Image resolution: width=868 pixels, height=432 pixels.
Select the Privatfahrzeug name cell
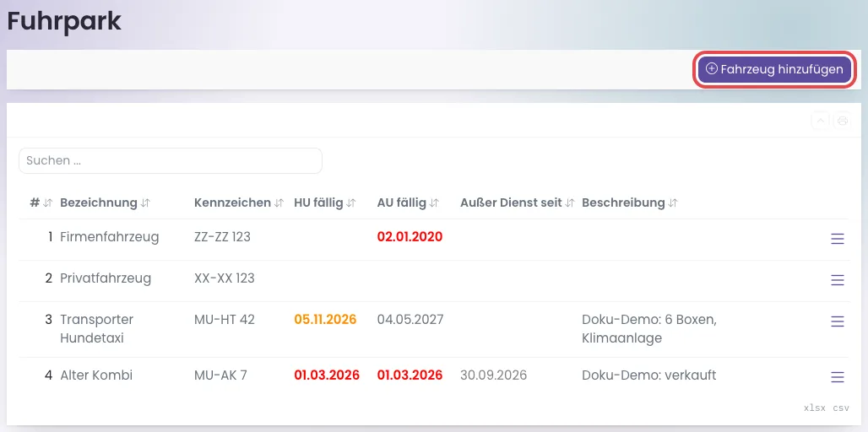coord(106,278)
